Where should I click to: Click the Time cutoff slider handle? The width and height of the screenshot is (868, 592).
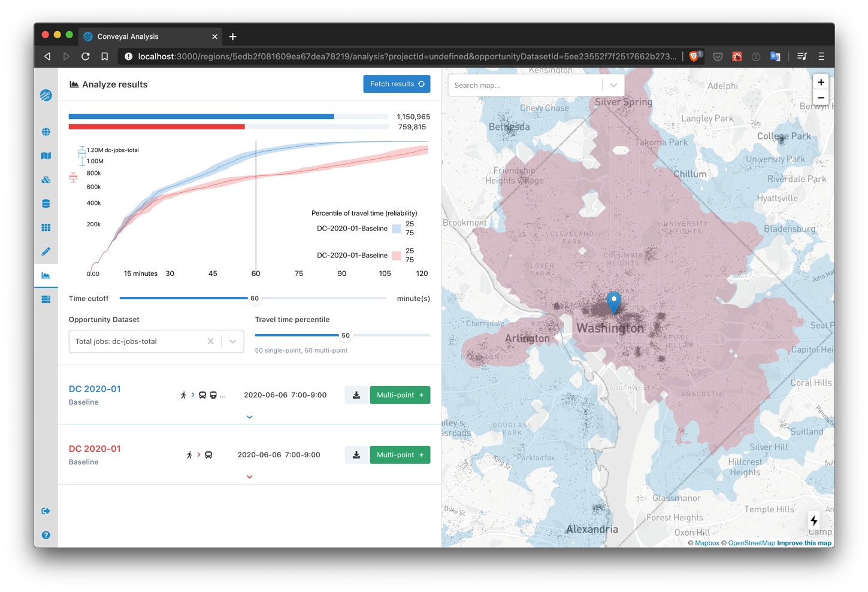coord(254,298)
